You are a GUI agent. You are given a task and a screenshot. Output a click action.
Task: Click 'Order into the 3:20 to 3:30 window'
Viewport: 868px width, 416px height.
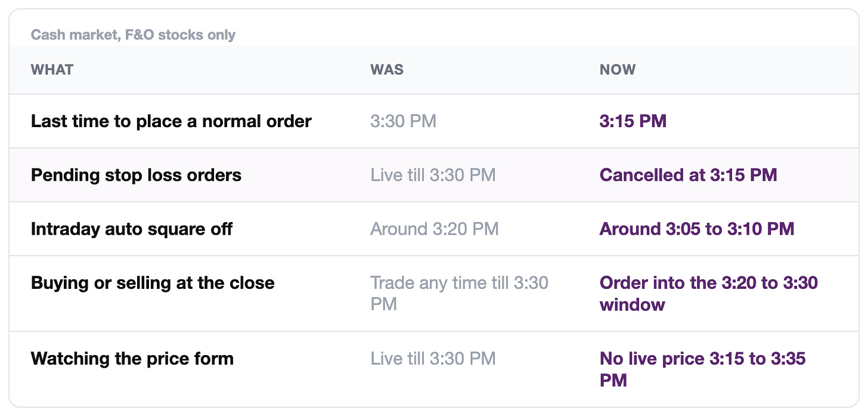[709, 293]
